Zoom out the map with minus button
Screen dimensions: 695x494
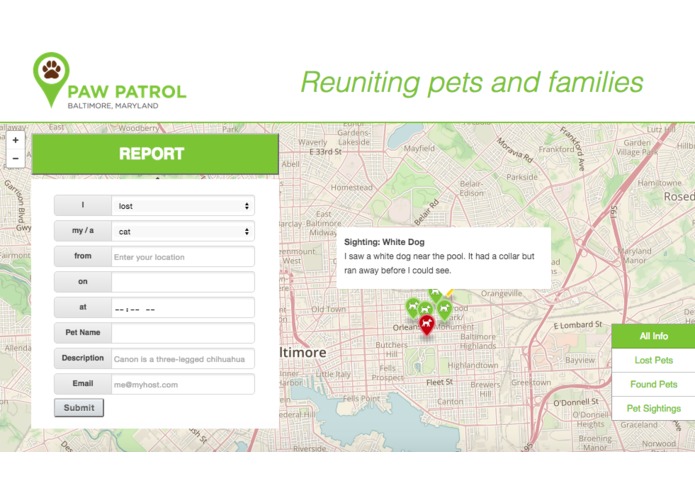16,158
